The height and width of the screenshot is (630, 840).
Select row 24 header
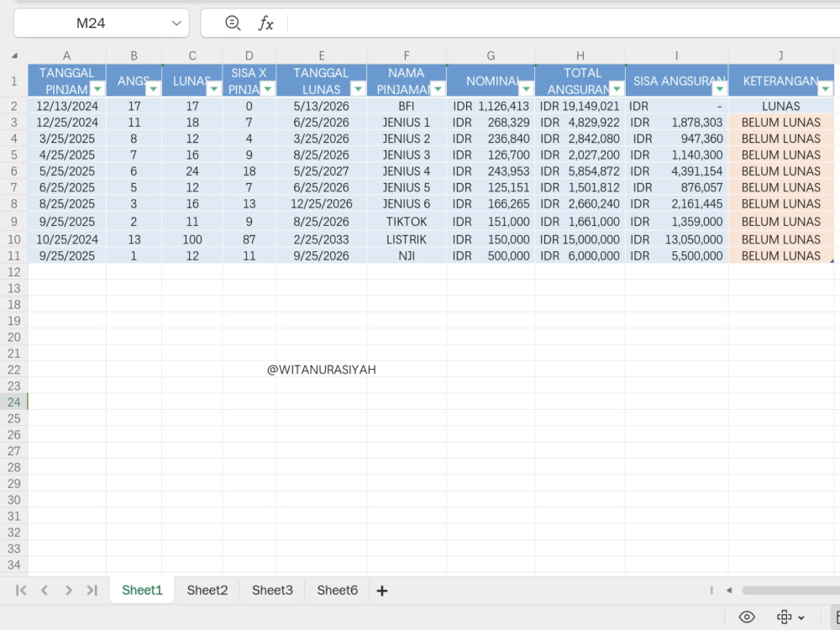tap(14, 402)
